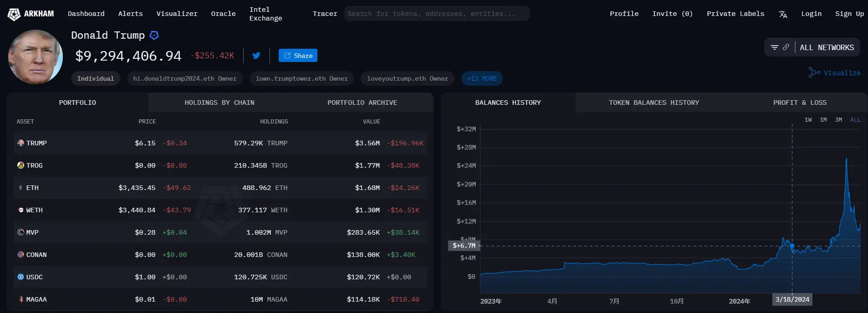Open the language translate icon
This screenshot has height=313, width=868.
coord(783,14)
